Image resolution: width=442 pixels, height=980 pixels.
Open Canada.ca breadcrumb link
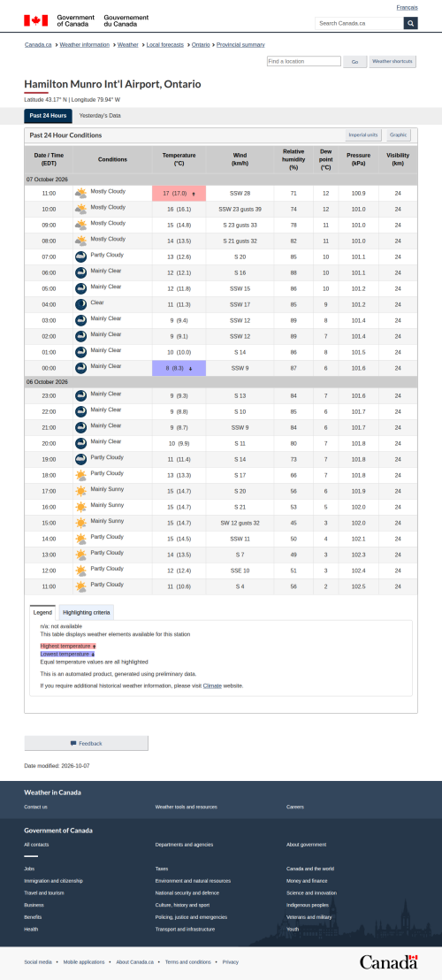click(x=38, y=45)
